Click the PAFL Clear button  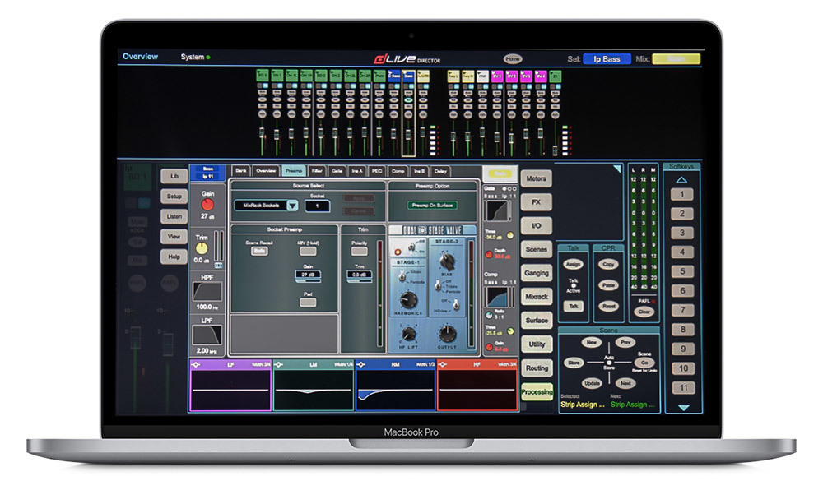pyautogui.click(x=644, y=311)
